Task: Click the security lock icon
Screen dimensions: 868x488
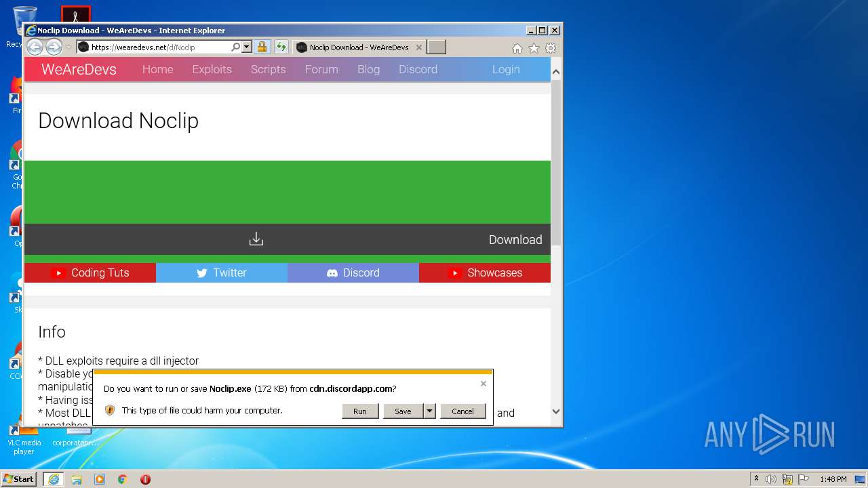Action: coord(262,47)
